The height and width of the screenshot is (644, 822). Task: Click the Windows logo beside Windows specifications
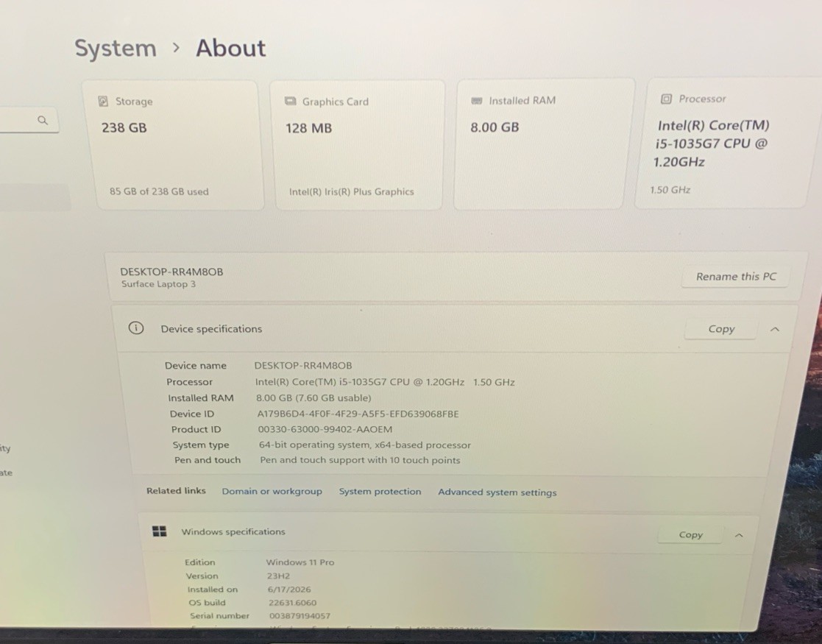click(160, 531)
